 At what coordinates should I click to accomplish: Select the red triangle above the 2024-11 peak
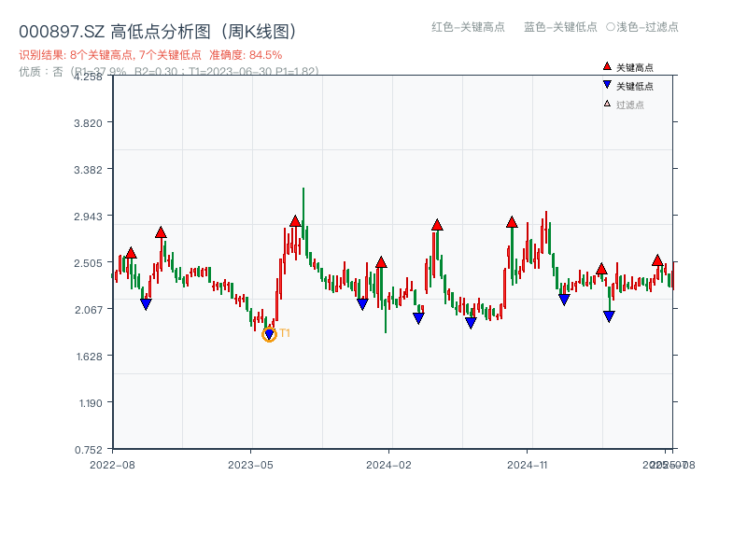512,222
